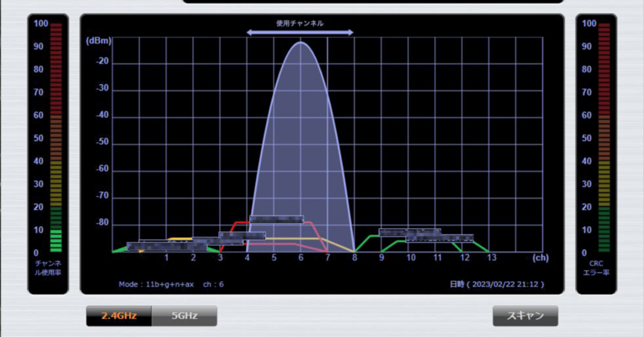Image resolution: width=644 pixels, height=337 pixels.
Task: Click the channel usage level meter bar
Action: [56, 137]
